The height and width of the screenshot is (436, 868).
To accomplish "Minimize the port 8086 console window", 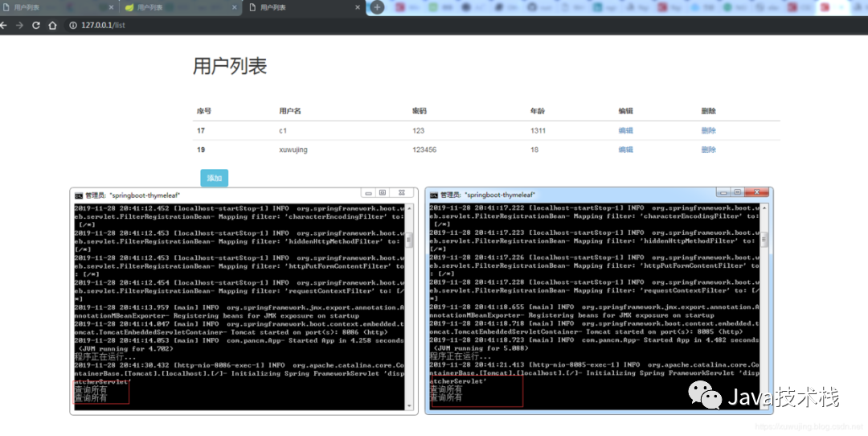I will coord(369,193).
